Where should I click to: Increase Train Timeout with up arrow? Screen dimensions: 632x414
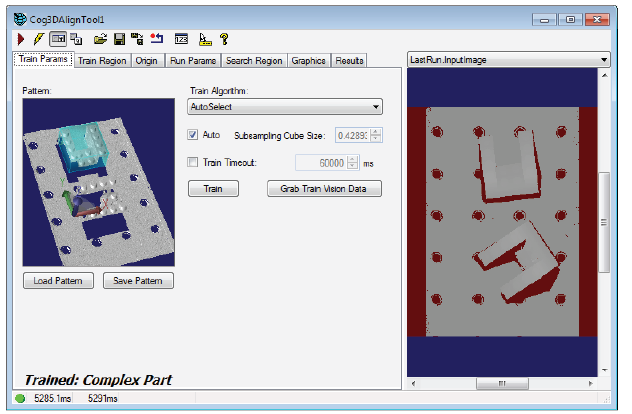pos(353,159)
